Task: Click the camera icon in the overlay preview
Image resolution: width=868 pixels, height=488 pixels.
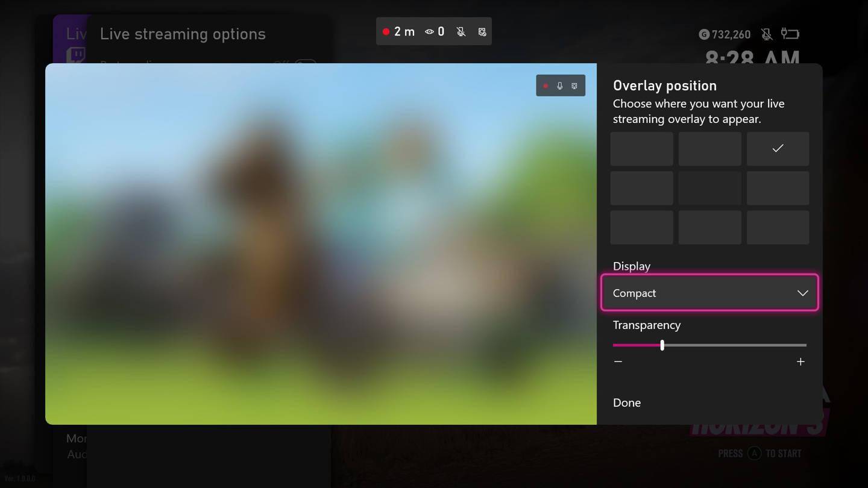Action: tap(573, 86)
